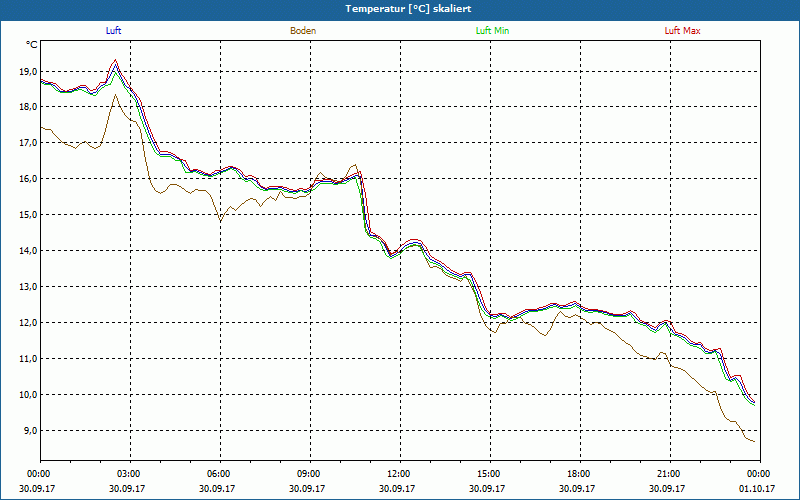The height and width of the screenshot is (500, 800).
Task: Click the 11,0 y-axis value
Action: (x=29, y=359)
